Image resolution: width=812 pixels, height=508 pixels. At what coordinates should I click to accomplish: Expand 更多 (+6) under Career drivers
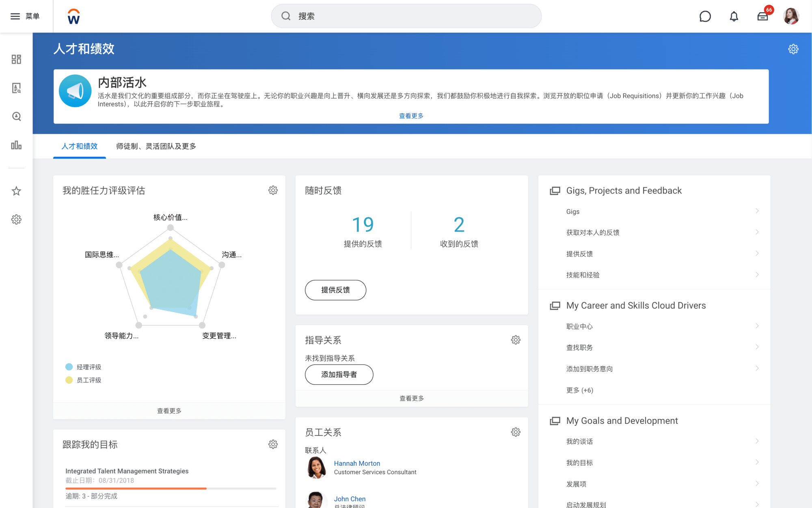579,390
